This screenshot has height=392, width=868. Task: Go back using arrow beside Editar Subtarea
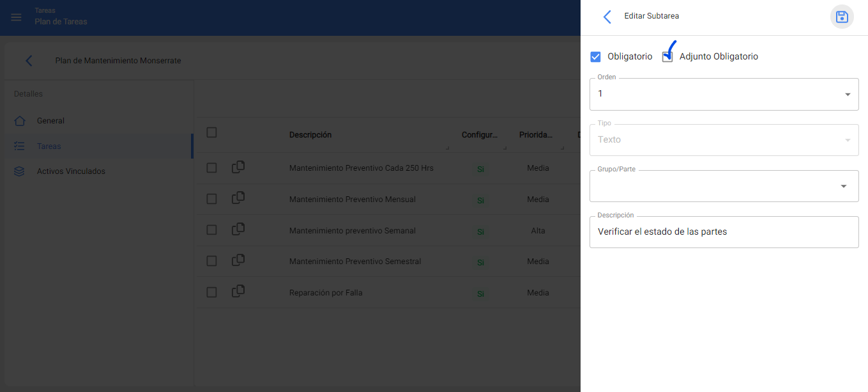(x=607, y=17)
